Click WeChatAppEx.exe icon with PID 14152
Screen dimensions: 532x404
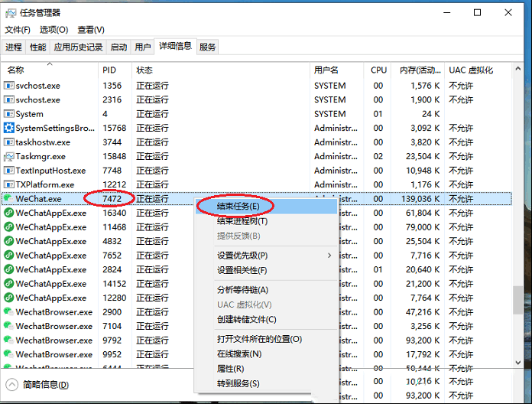(x=8, y=283)
